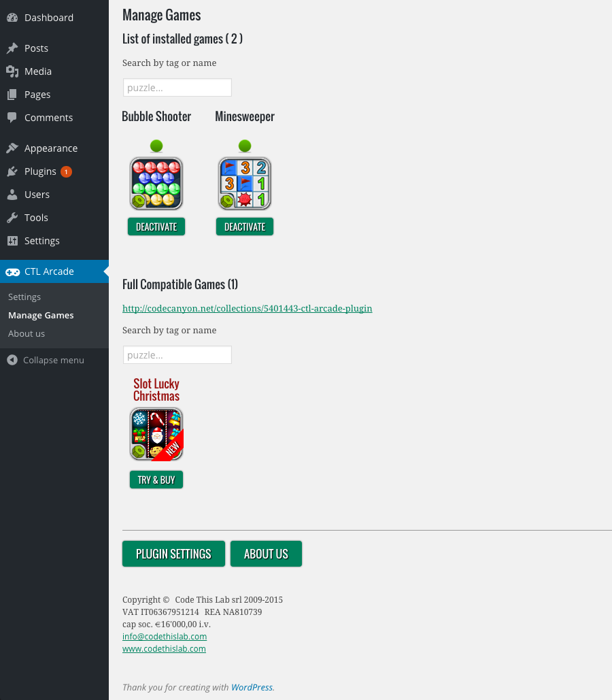The image size is (612, 700).
Task: Open main Settings menu item
Action: (54, 241)
